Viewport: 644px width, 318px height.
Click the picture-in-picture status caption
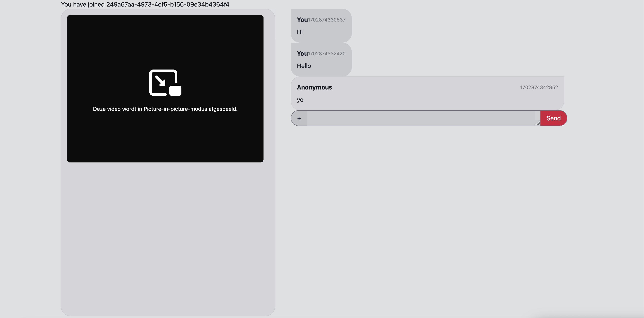tap(165, 109)
